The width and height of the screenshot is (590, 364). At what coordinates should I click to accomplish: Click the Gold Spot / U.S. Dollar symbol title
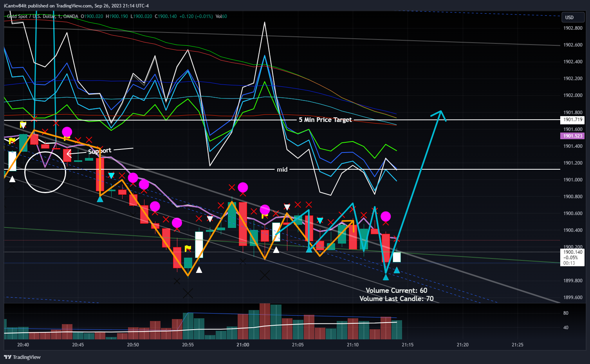42,16
